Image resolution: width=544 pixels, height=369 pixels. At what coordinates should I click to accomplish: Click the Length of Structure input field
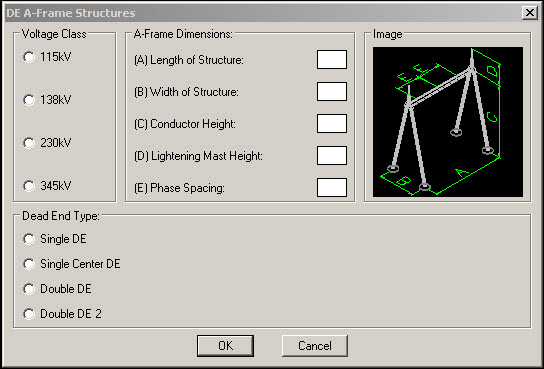[x=332, y=60]
